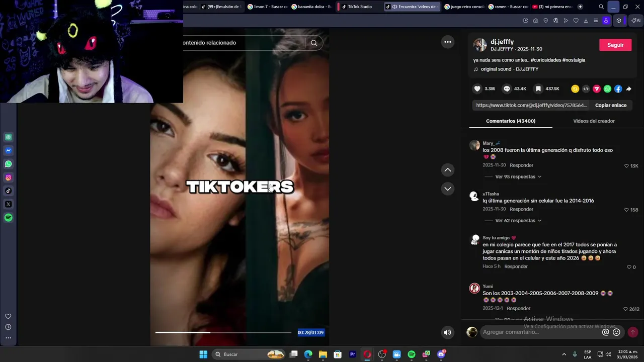Share video to WhatsApp from share row

click(607, 89)
